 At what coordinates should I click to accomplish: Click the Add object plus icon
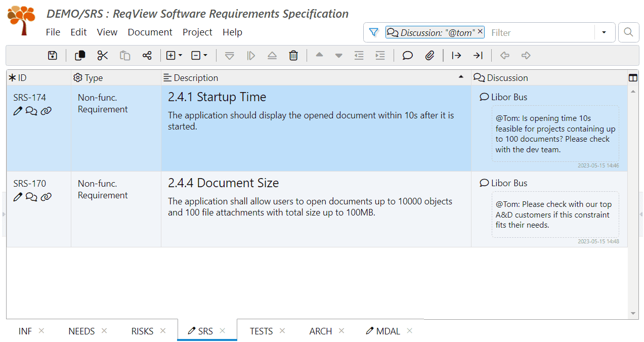point(171,56)
